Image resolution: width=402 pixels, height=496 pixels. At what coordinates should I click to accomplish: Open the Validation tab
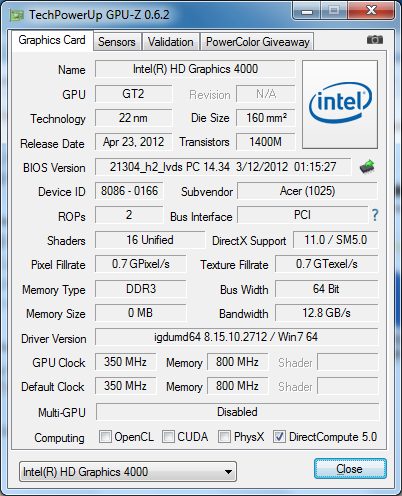pyautogui.click(x=171, y=42)
